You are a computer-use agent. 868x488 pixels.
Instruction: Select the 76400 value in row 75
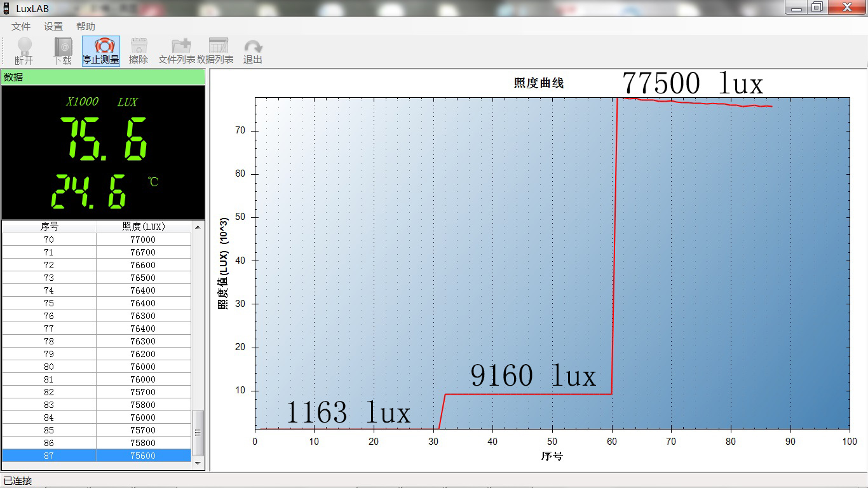(143, 303)
